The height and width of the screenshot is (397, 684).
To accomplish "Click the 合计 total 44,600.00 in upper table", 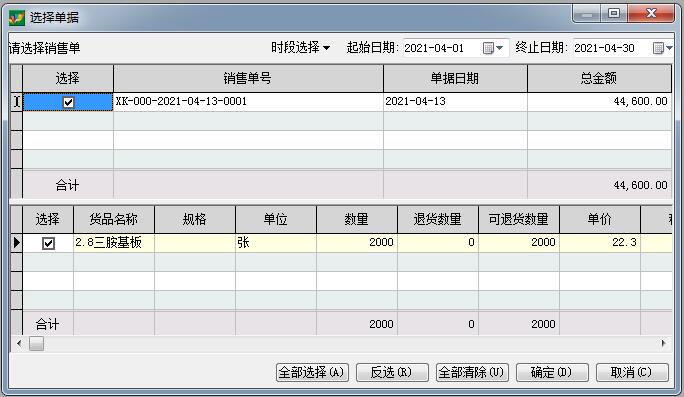I will point(599,185).
